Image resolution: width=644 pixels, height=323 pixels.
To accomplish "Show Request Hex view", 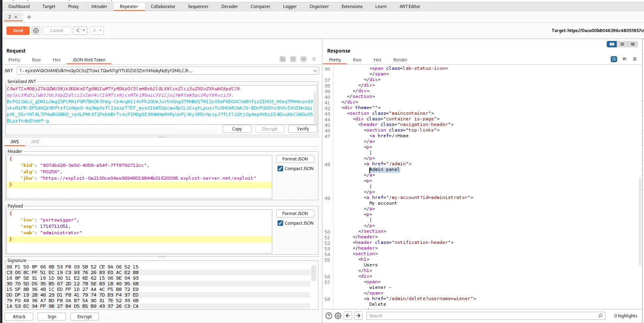I will pyautogui.click(x=57, y=60).
